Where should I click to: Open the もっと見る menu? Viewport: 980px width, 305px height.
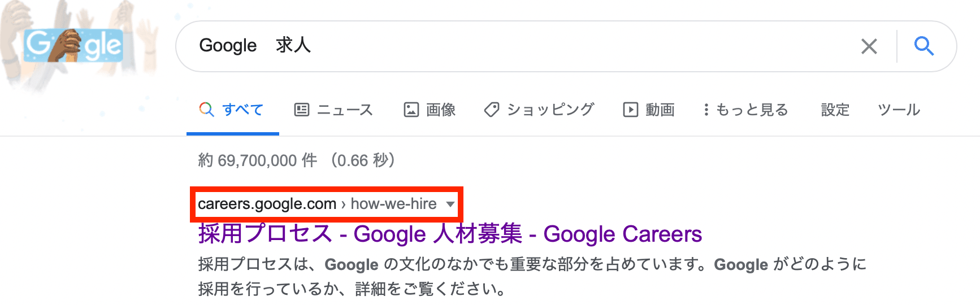752,110
